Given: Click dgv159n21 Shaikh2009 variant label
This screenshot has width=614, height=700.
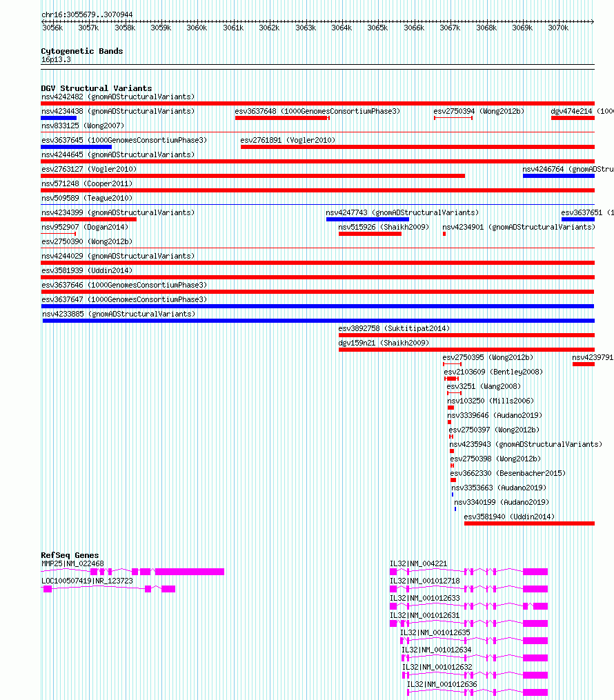Looking at the screenshot, I should (384, 343).
